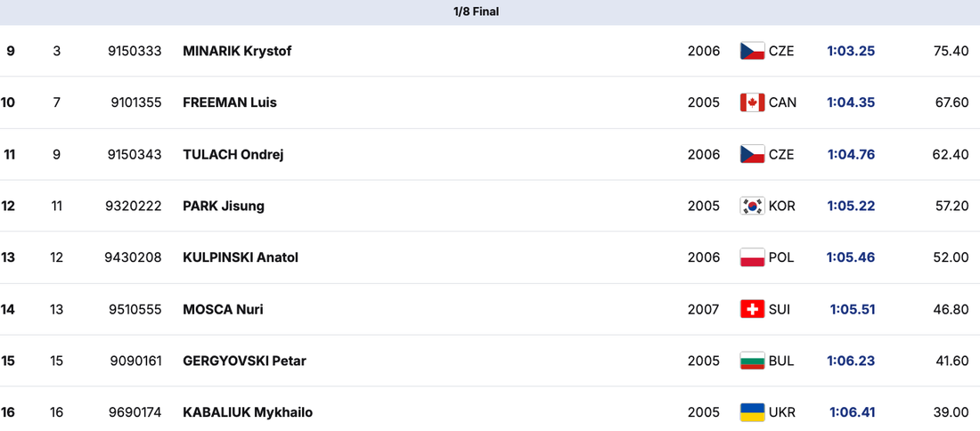Click the 75.40 points value

[951, 51]
